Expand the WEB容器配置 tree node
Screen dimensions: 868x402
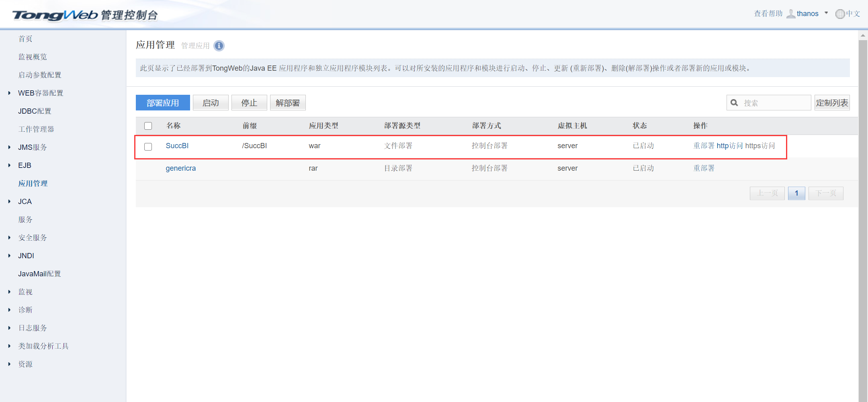pos(9,93)
